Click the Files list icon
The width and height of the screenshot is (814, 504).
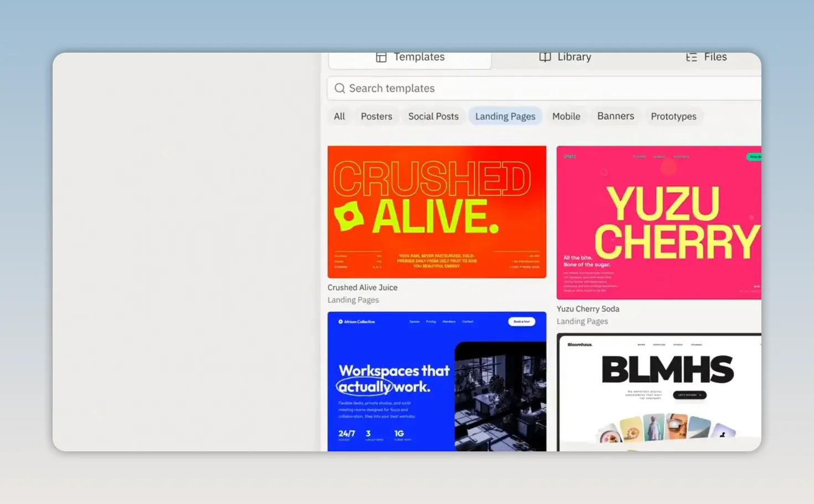pos(691,57)
